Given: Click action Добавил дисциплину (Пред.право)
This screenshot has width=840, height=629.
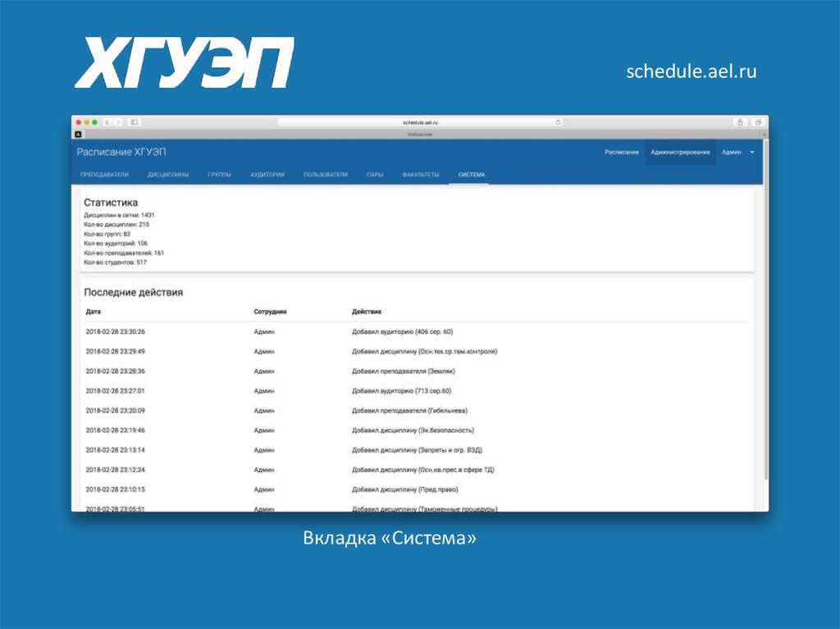Looking at the screenshot, I should [x=405, y=489].
